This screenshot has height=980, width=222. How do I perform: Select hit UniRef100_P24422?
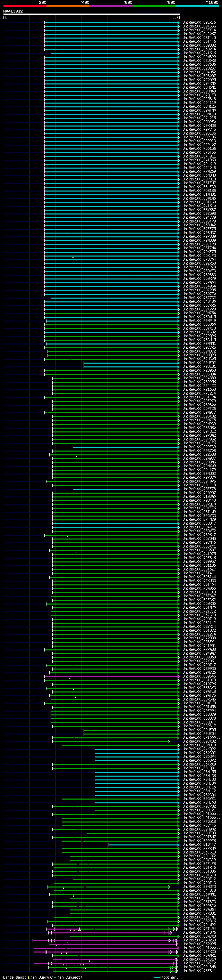(x=199, y=386)
